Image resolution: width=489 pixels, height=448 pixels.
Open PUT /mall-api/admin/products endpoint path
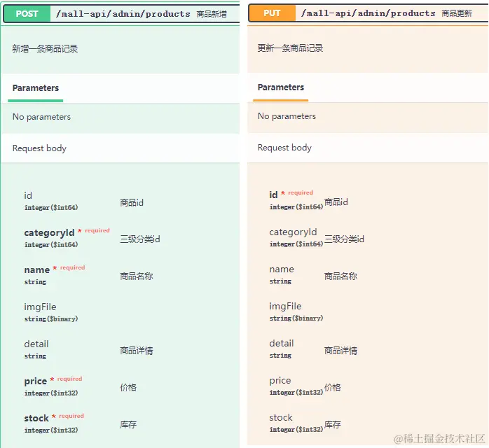(x=368, y=13)
